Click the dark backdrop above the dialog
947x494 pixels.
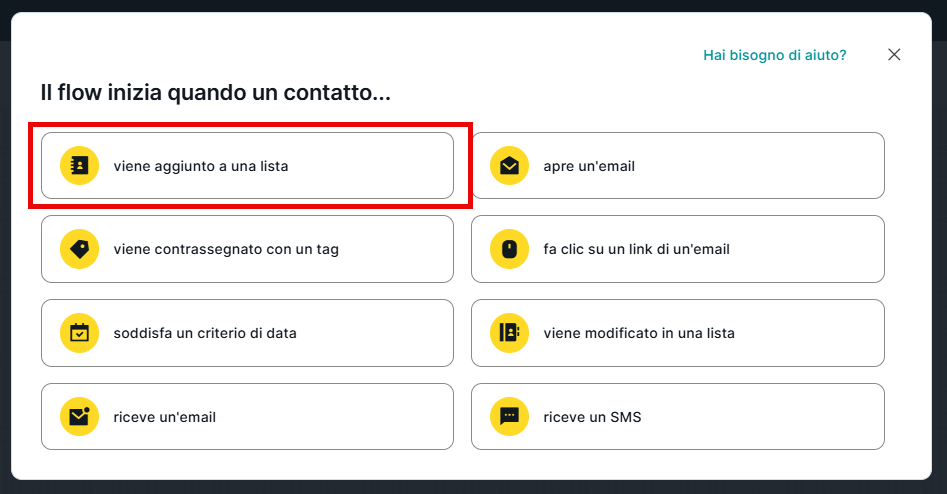[x=470, y=5]
